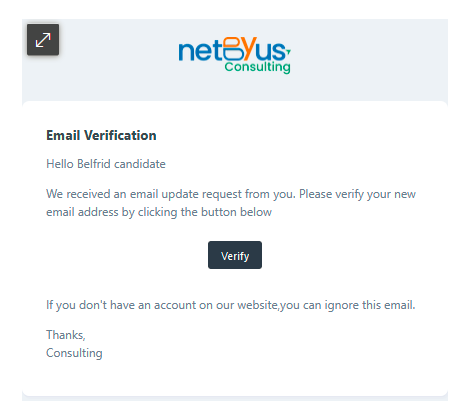Viewport: 463px width, 401px height.
Task: Click the small green arrow beside logo
Action: pyautogui.click(x=288, y=51)
